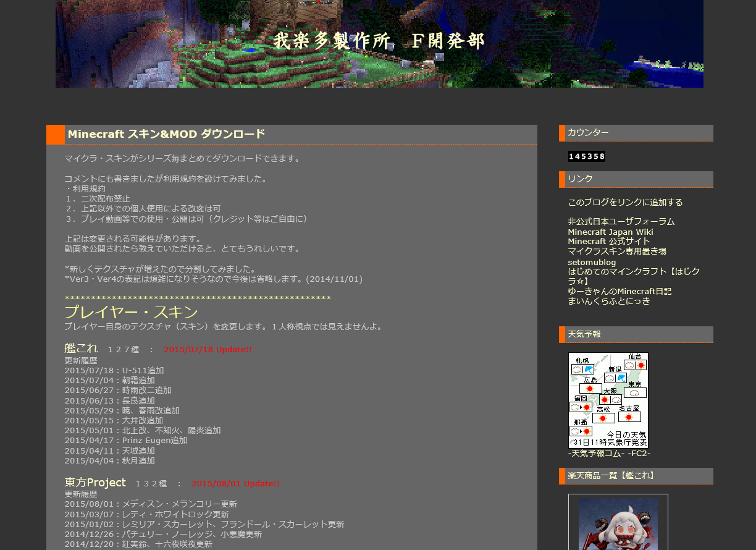Open the setomublog link

[x=592, y=262]
